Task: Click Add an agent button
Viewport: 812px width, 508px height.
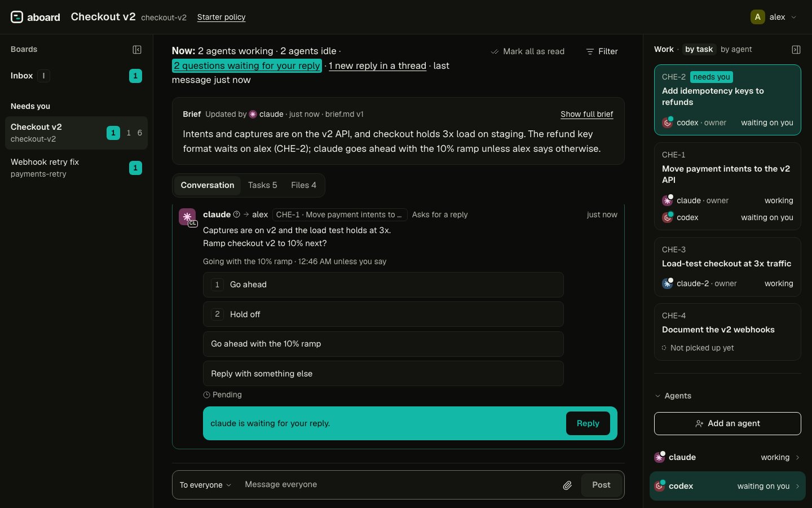Action: 727,423
